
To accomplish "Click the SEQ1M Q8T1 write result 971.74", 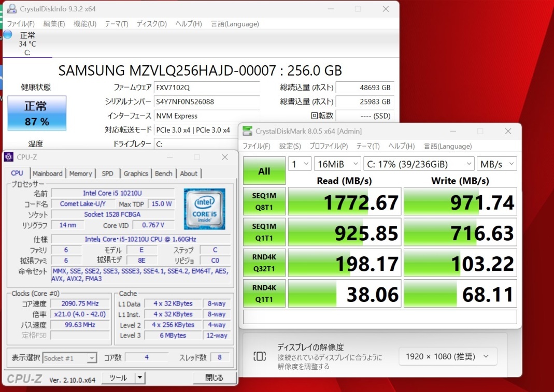I will pyautogui.click(x=460, y=201).
